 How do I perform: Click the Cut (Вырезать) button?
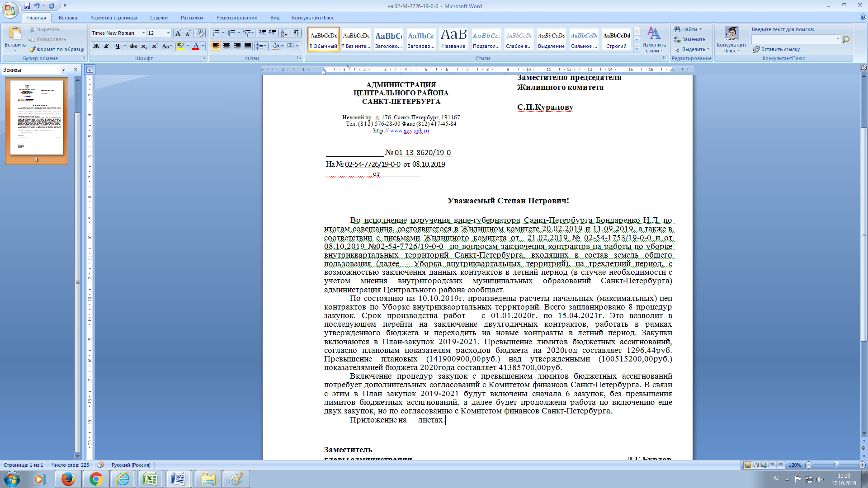(44, 29)
